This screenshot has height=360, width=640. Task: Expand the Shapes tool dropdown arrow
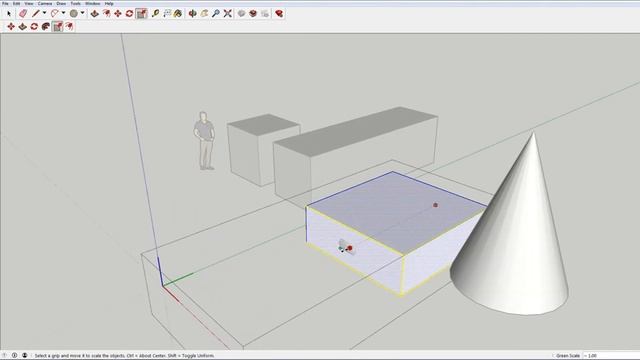[x=82, y=13]
